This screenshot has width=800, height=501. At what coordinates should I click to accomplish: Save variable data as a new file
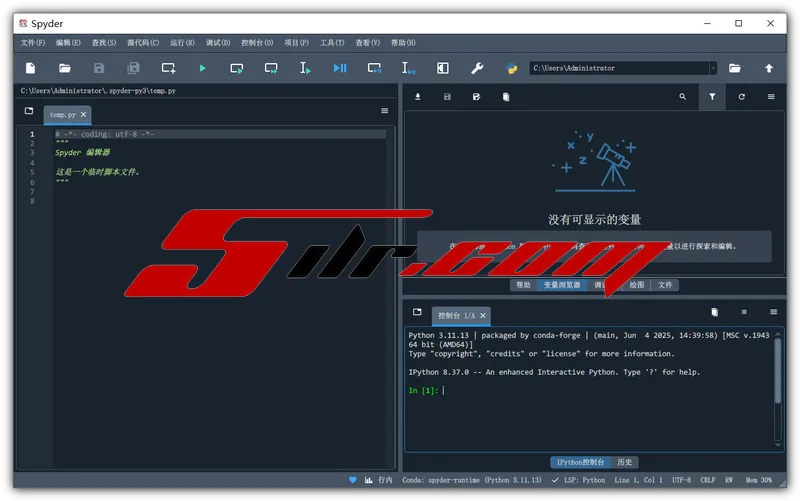[x=476, y=96]
